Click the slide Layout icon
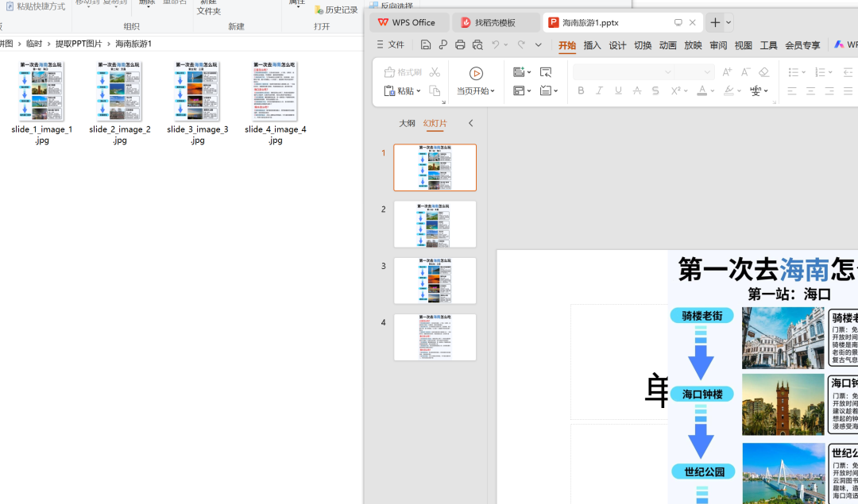The width and height of the screenshot is (858, 504). point(519,90)
